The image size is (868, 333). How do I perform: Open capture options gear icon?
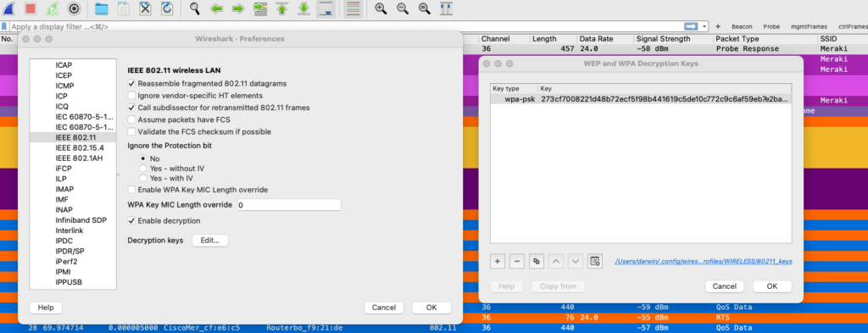pos(74,8)
